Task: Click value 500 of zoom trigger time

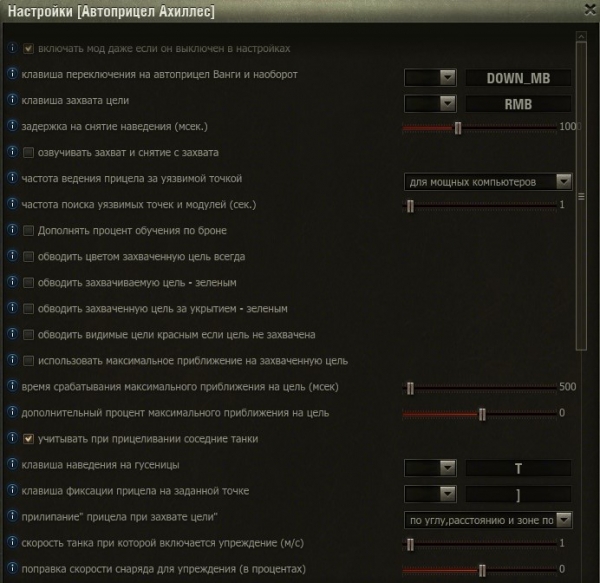Action: [x=567, y=386]
